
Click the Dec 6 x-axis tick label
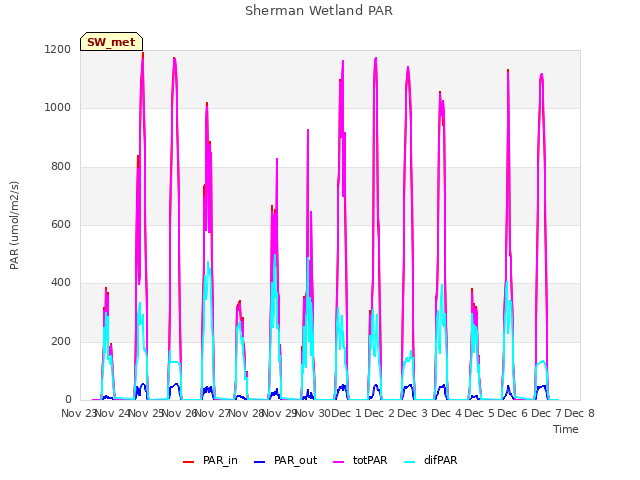512,413
